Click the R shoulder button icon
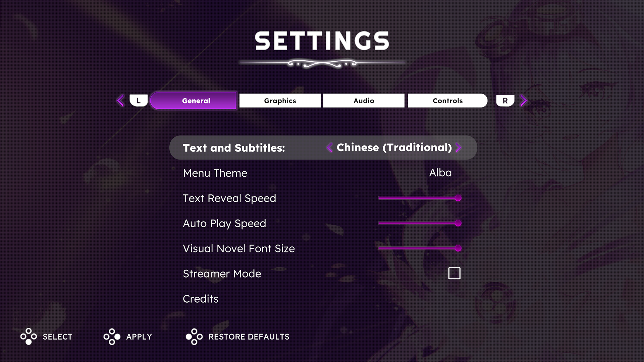The height and width of the screenshot is (362, 644). click(505, 101)
